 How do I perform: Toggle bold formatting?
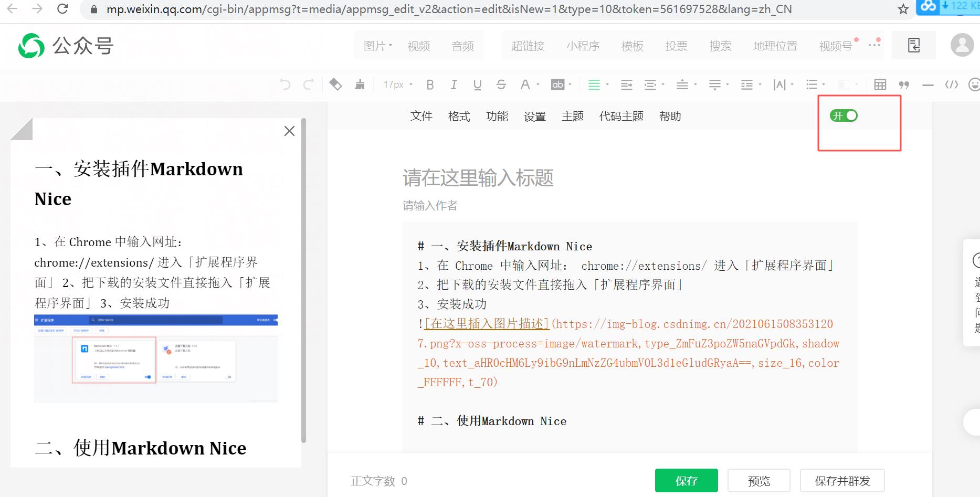pyautogui.click(x=430, y=84)
